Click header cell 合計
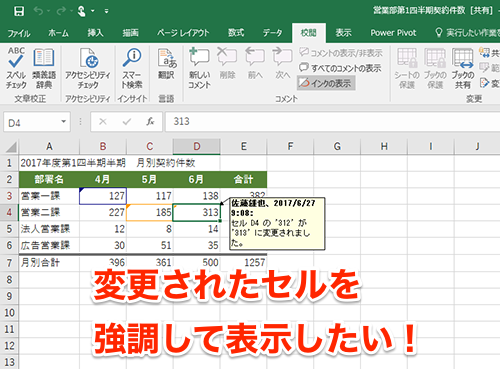Viewport: 500px width, 369px height. (244, 180)
